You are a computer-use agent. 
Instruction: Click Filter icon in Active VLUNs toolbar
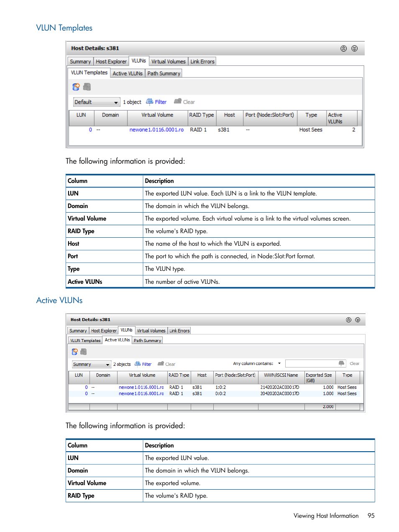click(138, 364)
